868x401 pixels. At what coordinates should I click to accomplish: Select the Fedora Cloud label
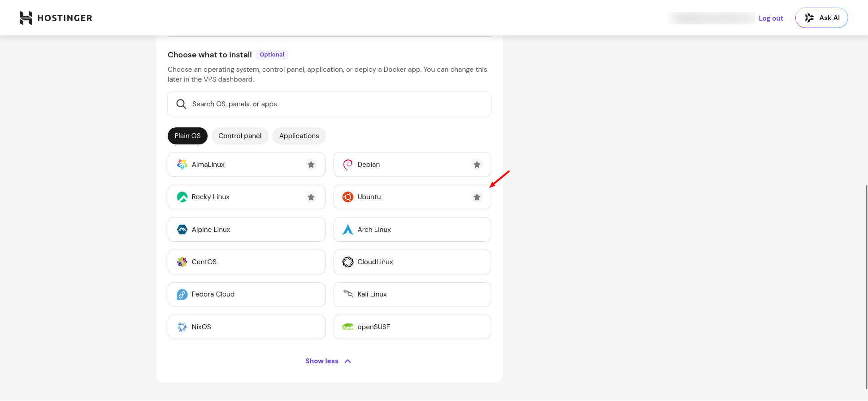coord(213,294)
